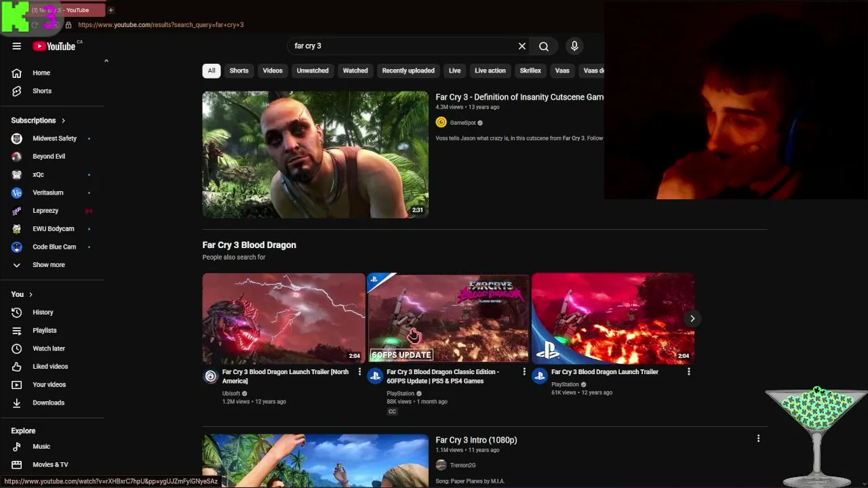Select the Live action filter chip

pos(490,70)
